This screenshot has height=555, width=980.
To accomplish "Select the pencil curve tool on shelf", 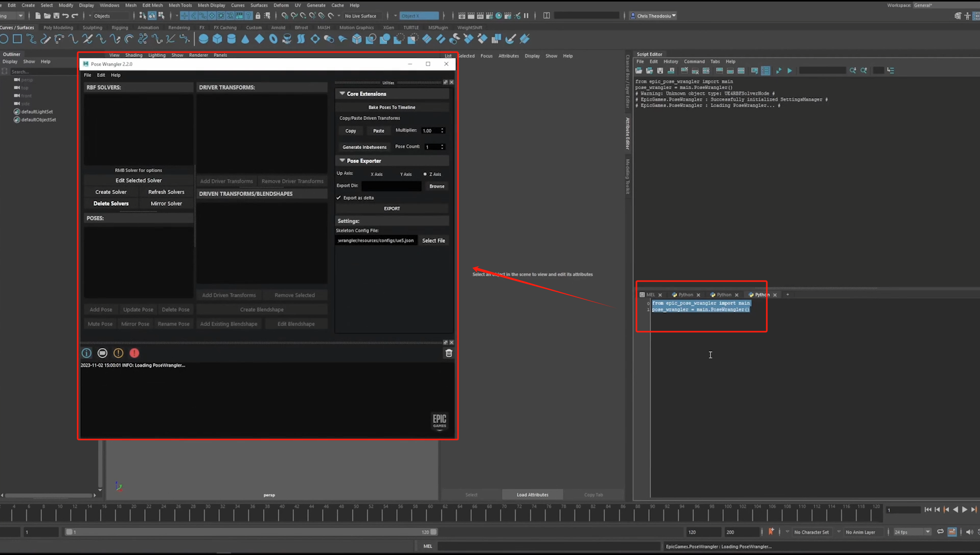I will (x=45, y=39).
